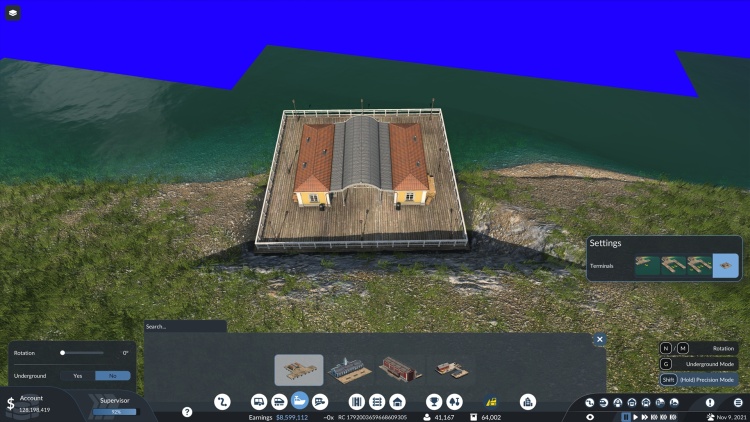Open the industries list icon in bottom-right panel
The width and height of the screenshot is (750, 422).
click(x=646, y=402)
